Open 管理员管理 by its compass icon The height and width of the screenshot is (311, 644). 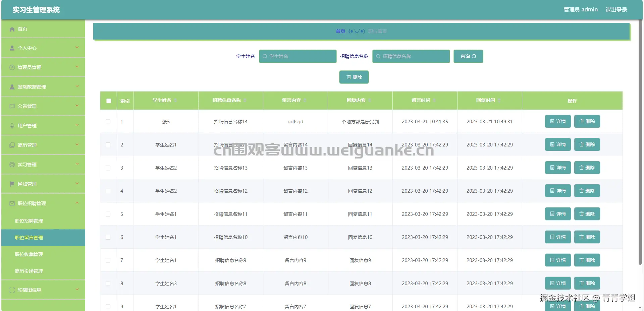[x=12, y=67]
